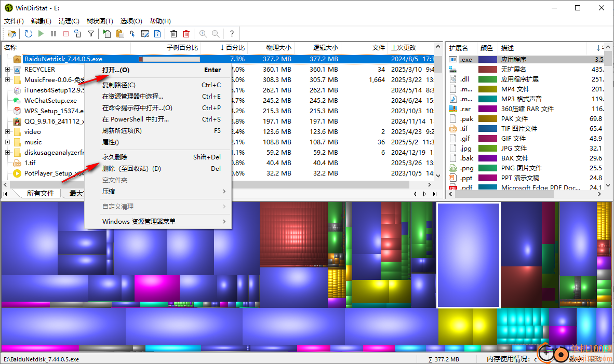
Task: Click the open item toolbar icon
Action: 106,34
